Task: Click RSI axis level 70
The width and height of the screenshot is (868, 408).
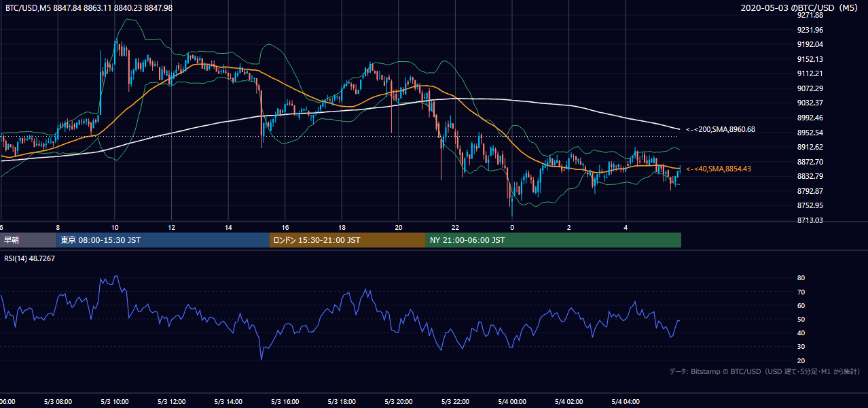Action: pos(801,292)
